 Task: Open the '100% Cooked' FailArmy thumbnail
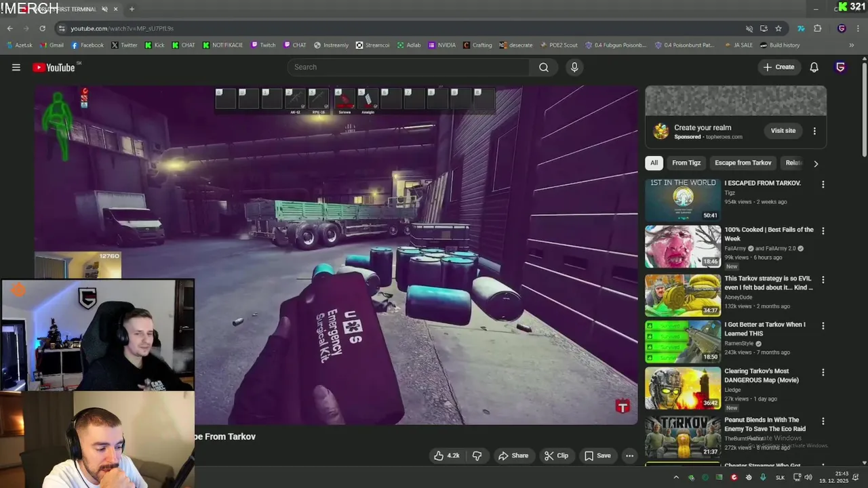tap(683, 247)
